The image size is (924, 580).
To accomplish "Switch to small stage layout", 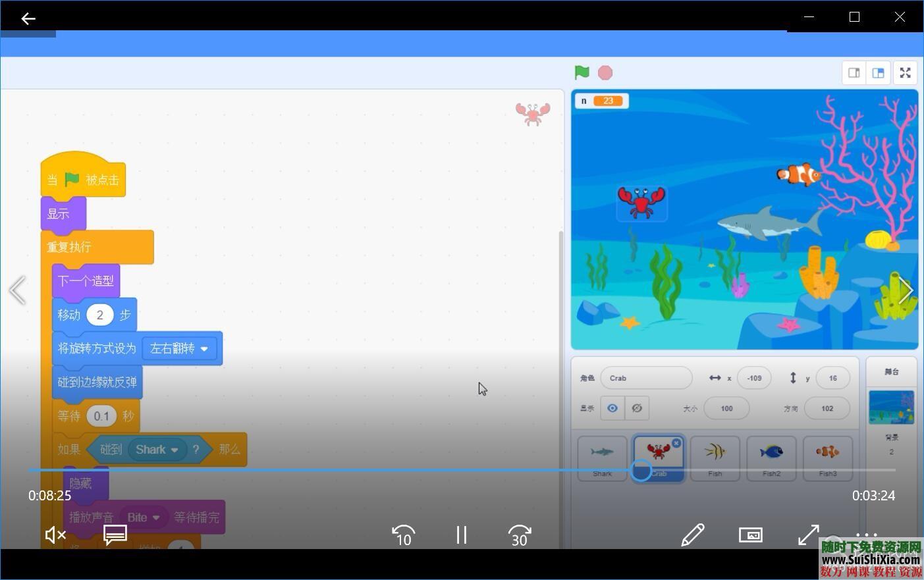I will click(x=854, y=73).
